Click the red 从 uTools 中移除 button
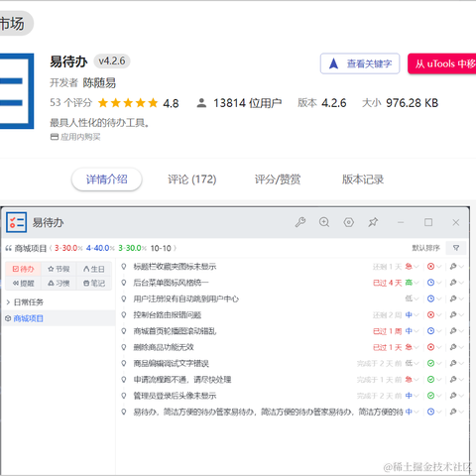Image resolution: width=476 pixels, height=476 pixels. (x=442, y=63)
